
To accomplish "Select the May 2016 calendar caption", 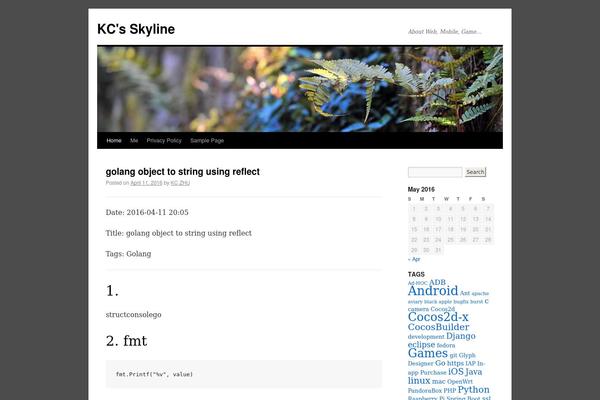I will click(x=421, y=189).
